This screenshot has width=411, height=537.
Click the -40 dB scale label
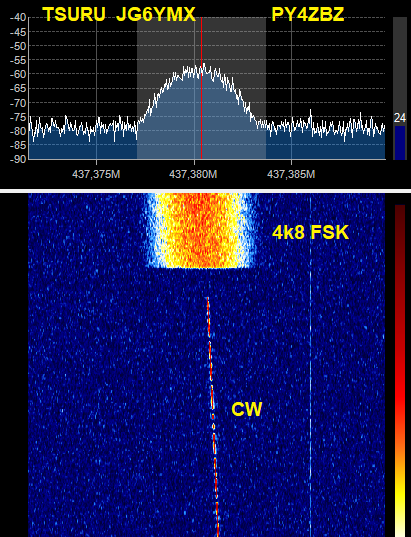18,17
